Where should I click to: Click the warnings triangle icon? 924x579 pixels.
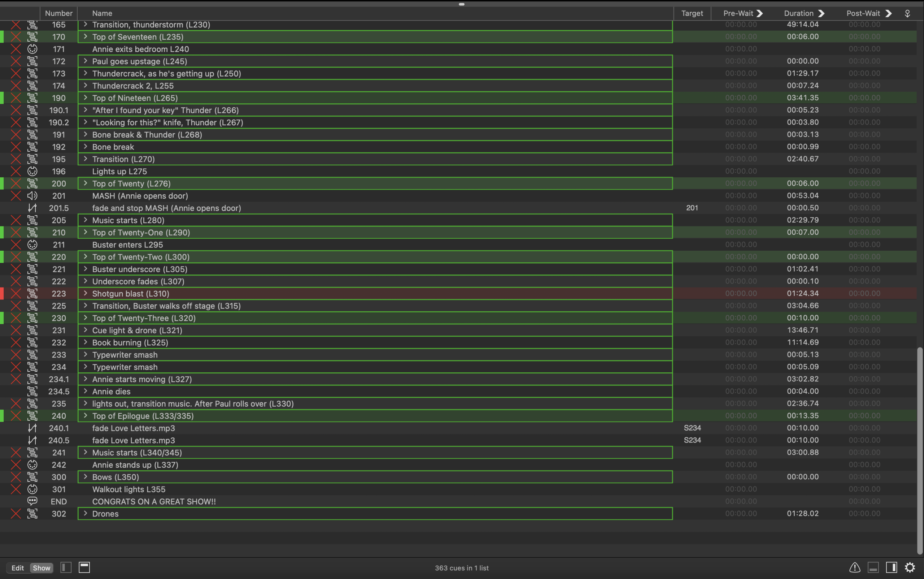[854, 567]
